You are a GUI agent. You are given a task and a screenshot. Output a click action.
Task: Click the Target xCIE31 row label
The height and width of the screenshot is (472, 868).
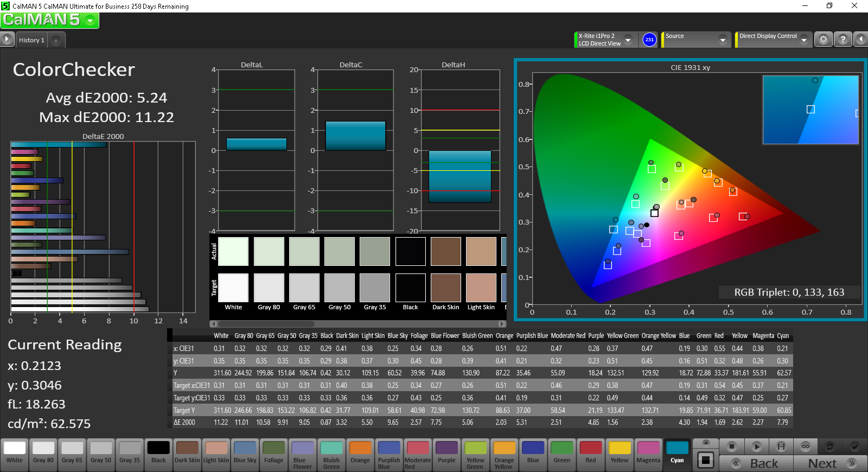point(192,385)
